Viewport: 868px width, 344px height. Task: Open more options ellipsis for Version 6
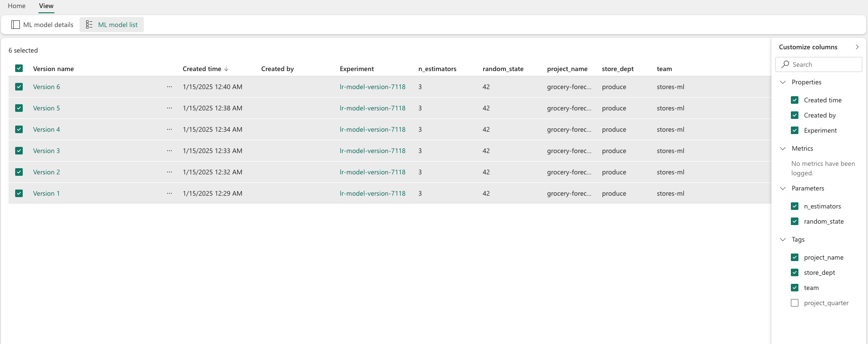tap(169, 87)
